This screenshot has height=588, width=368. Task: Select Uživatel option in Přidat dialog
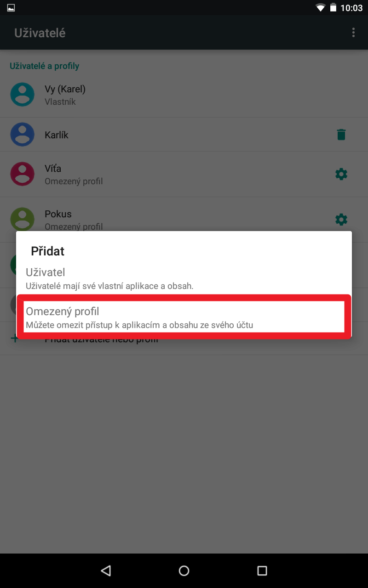(184, 278)
